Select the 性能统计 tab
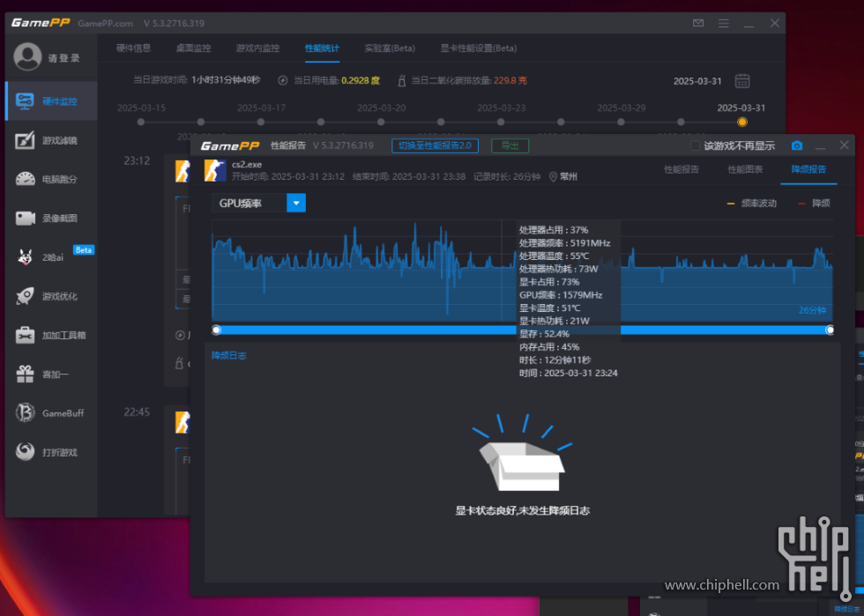 [322, 48]
